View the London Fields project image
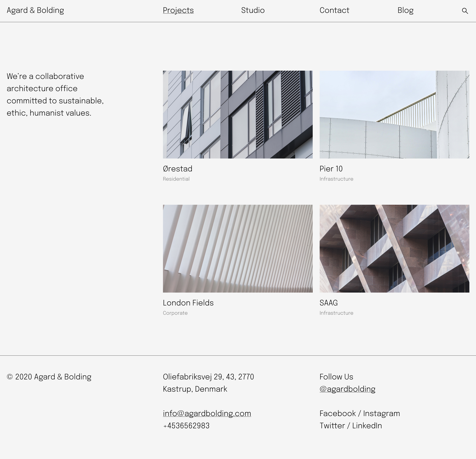476x459 pixels. pyautogui.click(x=238, y=248)
